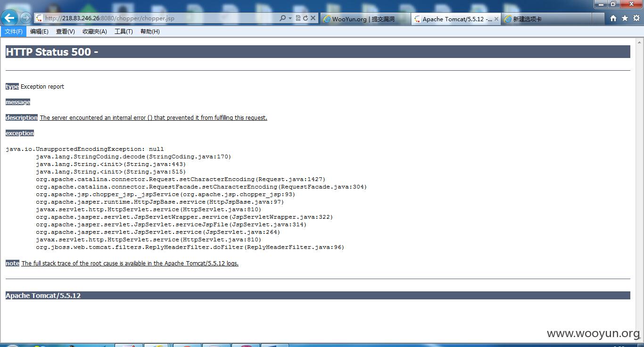Click the search magnifier icon in address bar
The height and width of the screenshot is (347, 644).
tap(282, 18)
